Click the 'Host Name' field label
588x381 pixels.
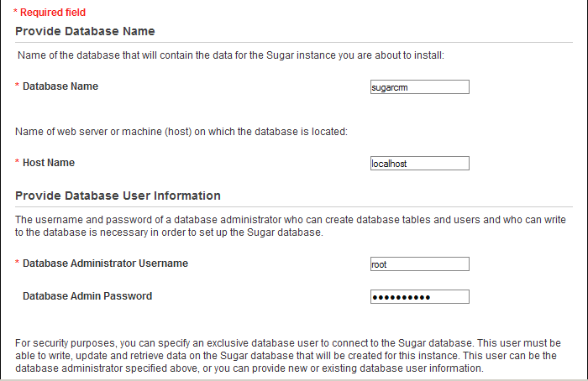point(49,163)
